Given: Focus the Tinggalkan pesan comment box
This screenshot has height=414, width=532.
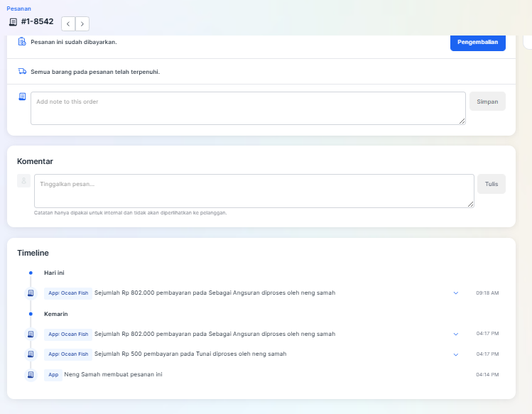Looking at the screenshot, I should pyautogui.click(x=254, y=191).
